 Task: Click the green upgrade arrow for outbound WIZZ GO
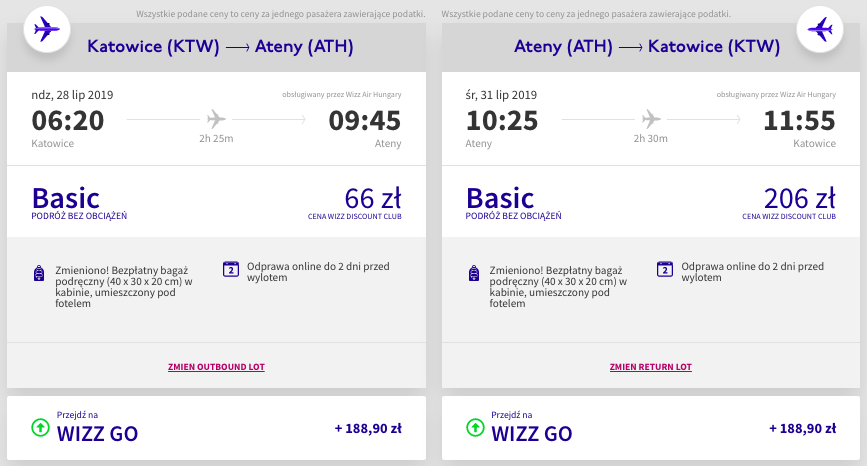coord(40,428)
